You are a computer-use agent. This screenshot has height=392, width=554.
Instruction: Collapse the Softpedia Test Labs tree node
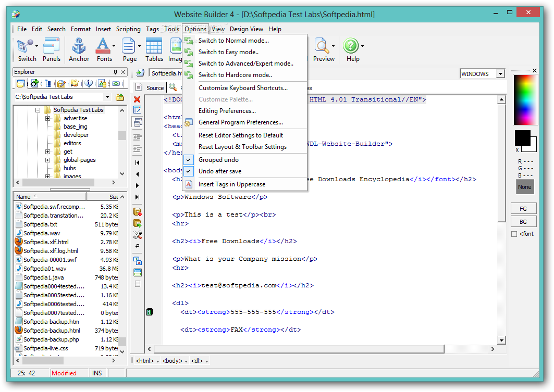(38, 110)
